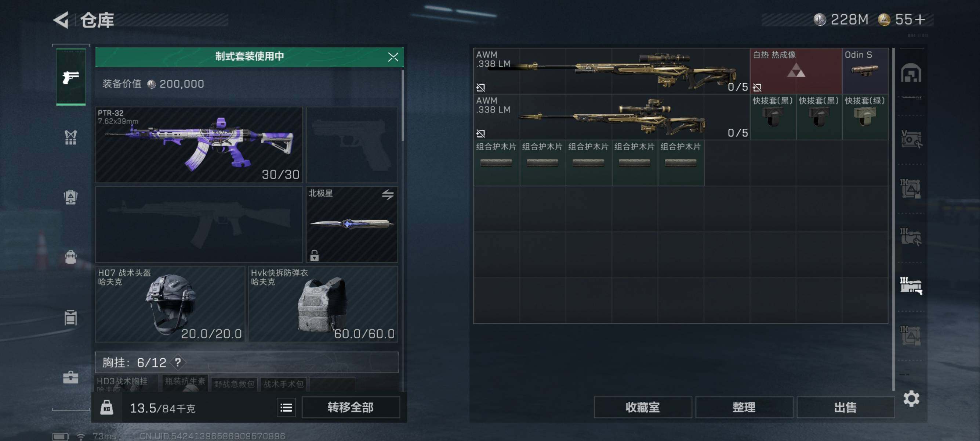Dismiss the 制式套装使用中 banner
Viewport: 980px width, 441px height.
(393, 57)
